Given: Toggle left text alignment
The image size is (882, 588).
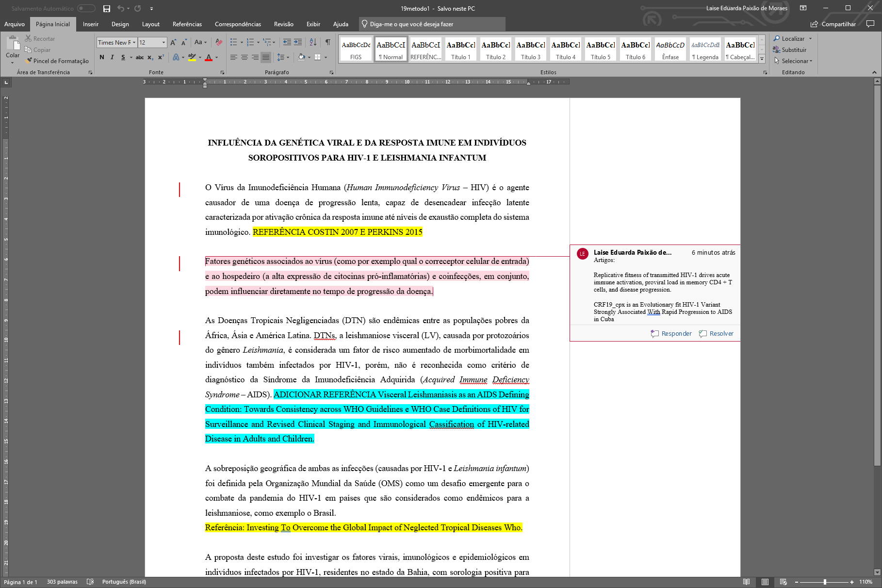Looking at the screenshot, I should pos(233,57).
